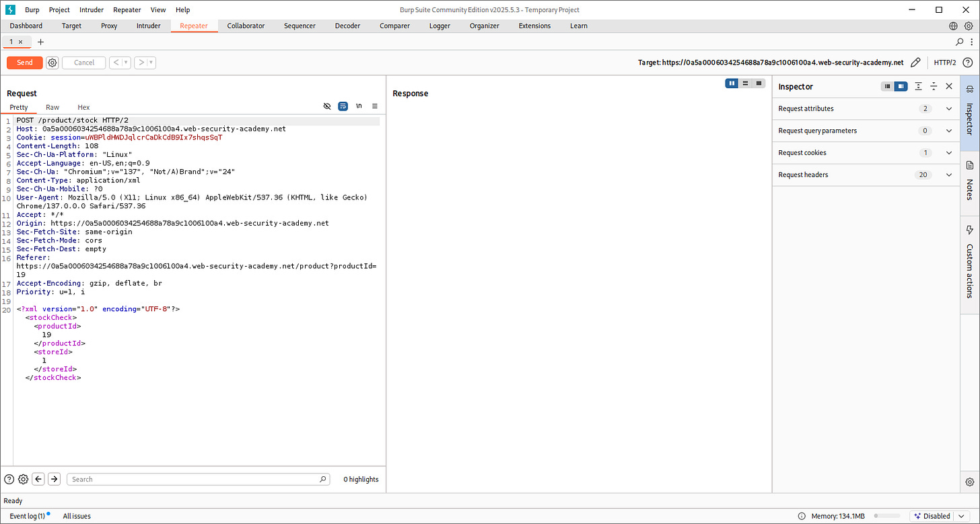The height and width of the screenshot is (524, 980).
Task: Close Repeater tab 1
Action: pos(20,42)
